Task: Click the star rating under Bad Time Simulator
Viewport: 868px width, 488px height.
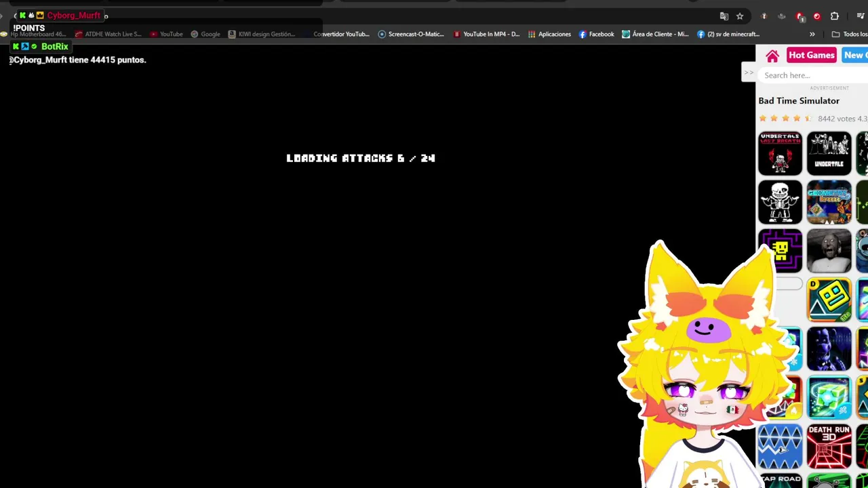Action: (x=785, y=119)
